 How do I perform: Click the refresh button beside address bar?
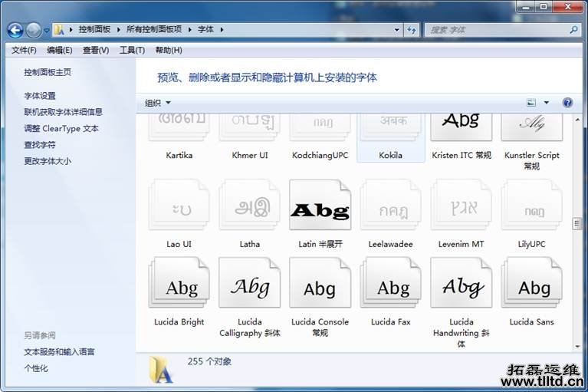412,30
